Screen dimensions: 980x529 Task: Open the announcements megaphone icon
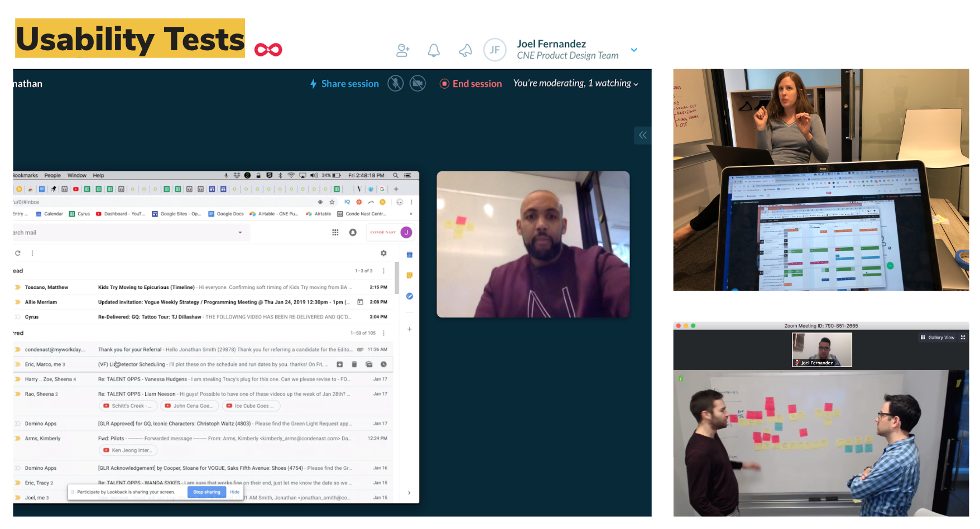pos(465,50)
